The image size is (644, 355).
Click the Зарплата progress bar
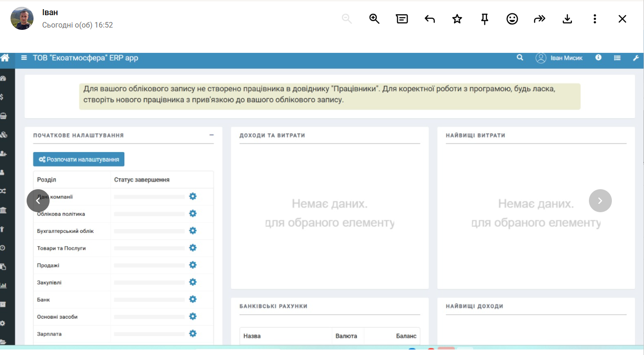[x=149, y=334]
